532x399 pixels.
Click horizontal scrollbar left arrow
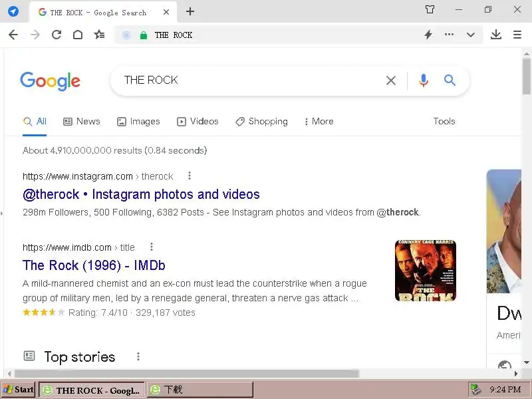point(9,374)
